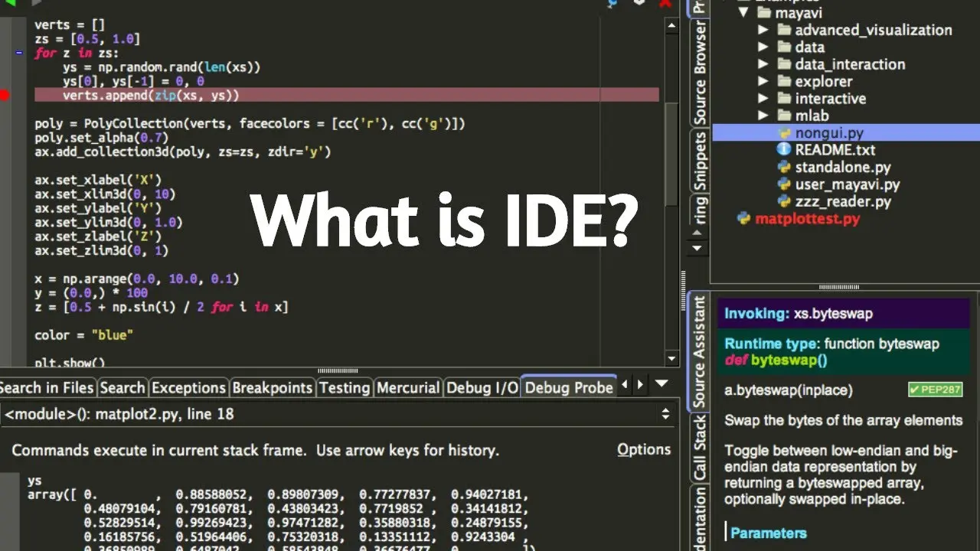Screen dimensions: 980x551
Task: Open user_mayavi.py in the project tree
Action: coord(848,184)
